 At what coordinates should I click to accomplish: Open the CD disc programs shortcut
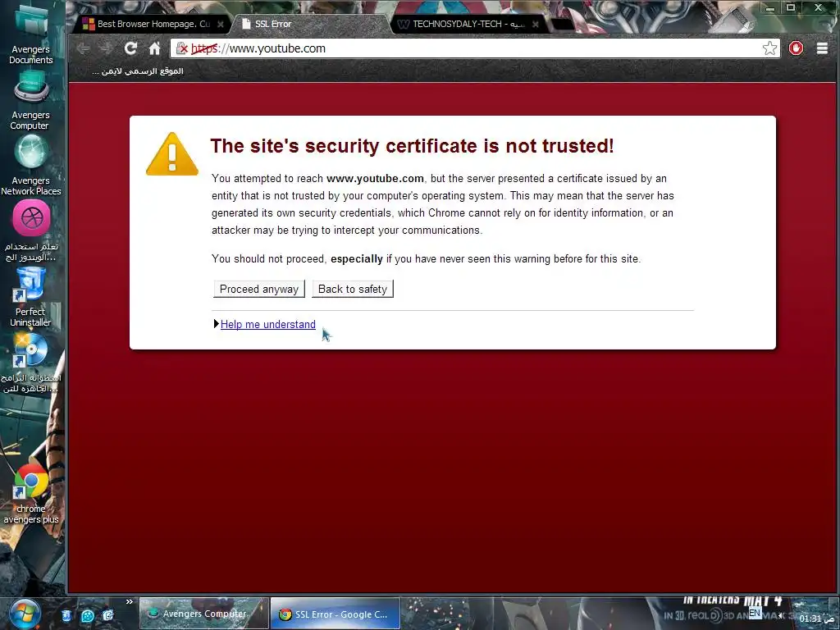tap(31, 363)
